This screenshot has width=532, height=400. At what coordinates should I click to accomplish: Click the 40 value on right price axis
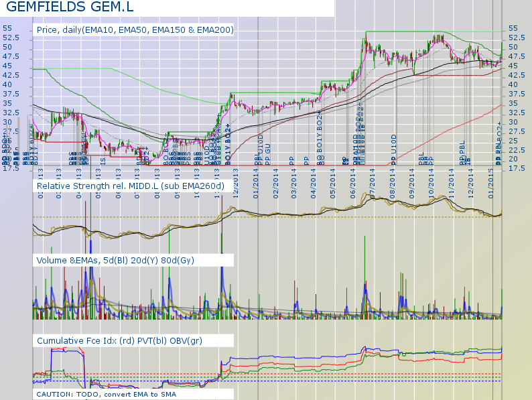513,85
